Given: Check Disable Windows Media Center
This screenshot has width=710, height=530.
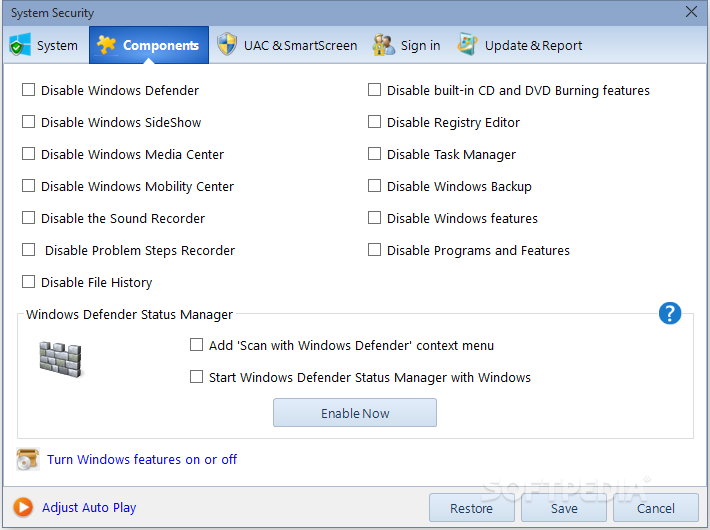Looking at the screenshot, I should pyautogui.click(x=29, y=154).
